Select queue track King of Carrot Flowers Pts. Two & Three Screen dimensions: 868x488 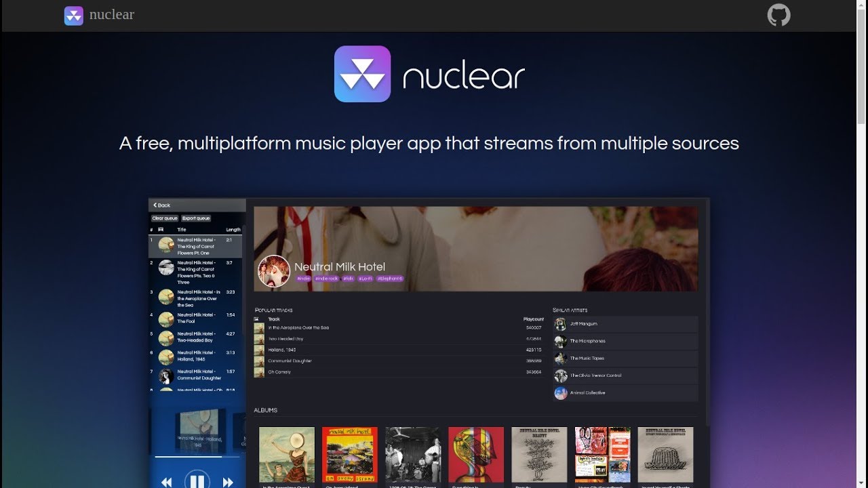click(x=195, y=272)
